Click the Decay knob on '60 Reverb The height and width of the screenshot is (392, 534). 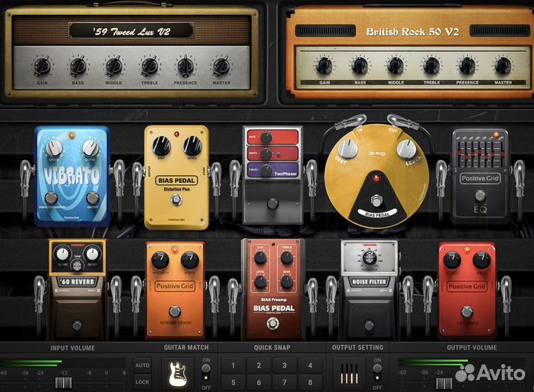click(x=92, y=254)
